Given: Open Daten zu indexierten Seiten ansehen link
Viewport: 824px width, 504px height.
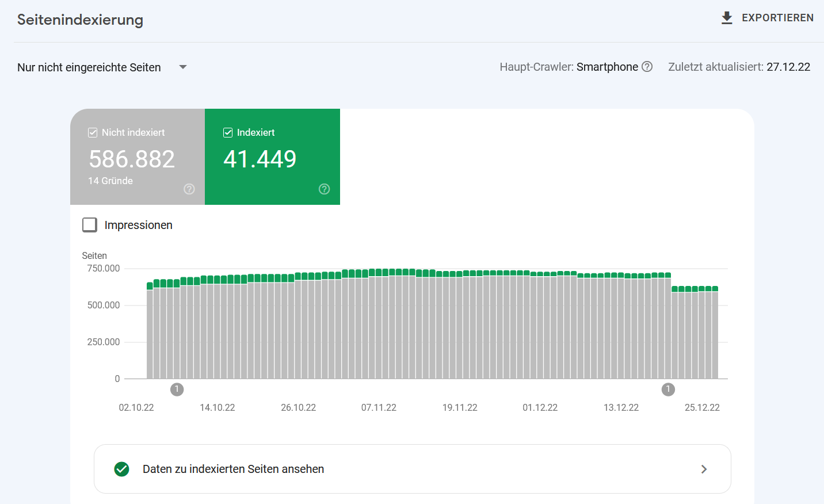Looking at the screenshot, I should click(233, 469).
